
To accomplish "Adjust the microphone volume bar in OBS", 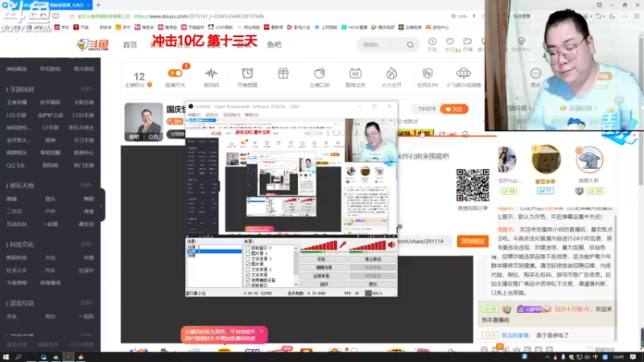I will pyautogui.click(x=319, y=245).
